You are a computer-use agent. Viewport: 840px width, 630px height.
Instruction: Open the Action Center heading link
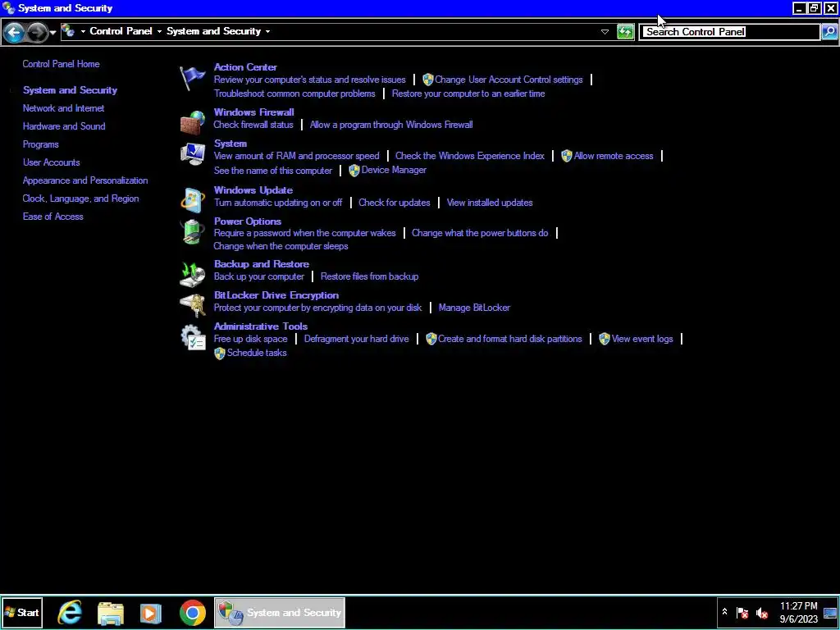[245, 67]
